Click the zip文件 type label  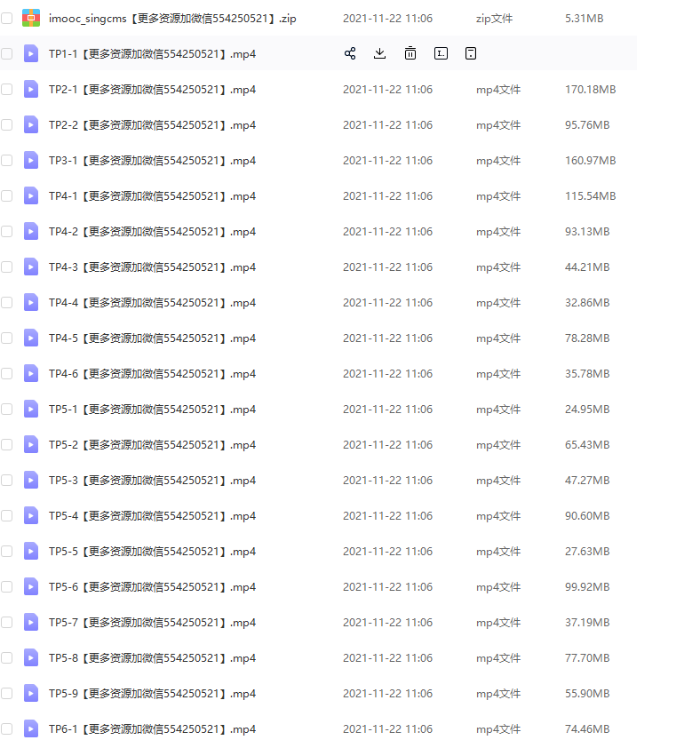point(494,19)
